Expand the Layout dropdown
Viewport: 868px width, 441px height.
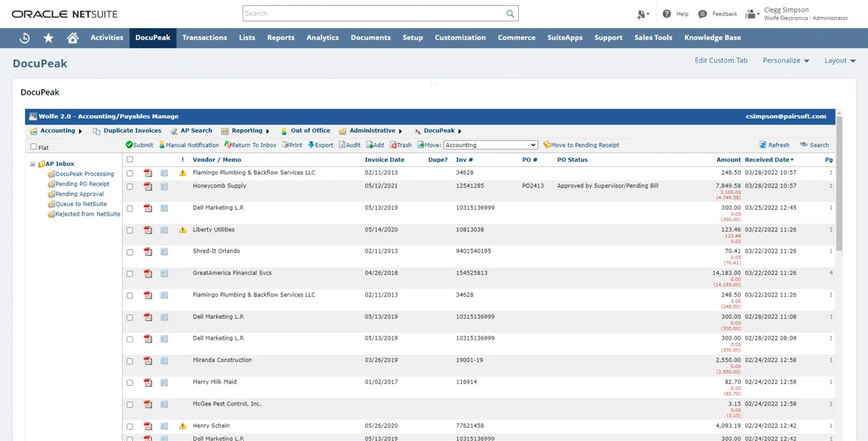point(840,60)
